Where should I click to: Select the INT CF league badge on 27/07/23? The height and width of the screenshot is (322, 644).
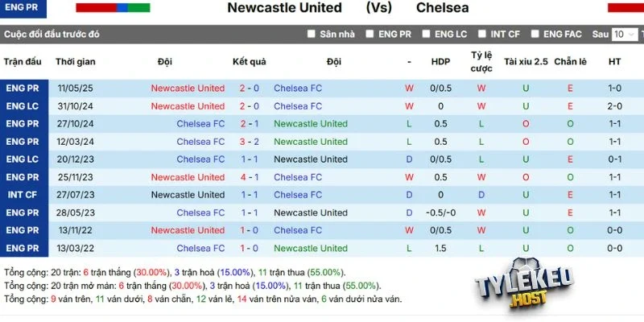coord(22,195)
